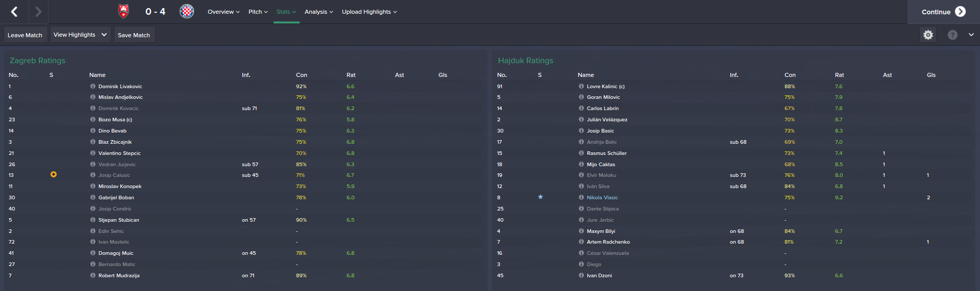980x291 pixels.
Task: Open the settings gear icon
Action: (928, 35)
